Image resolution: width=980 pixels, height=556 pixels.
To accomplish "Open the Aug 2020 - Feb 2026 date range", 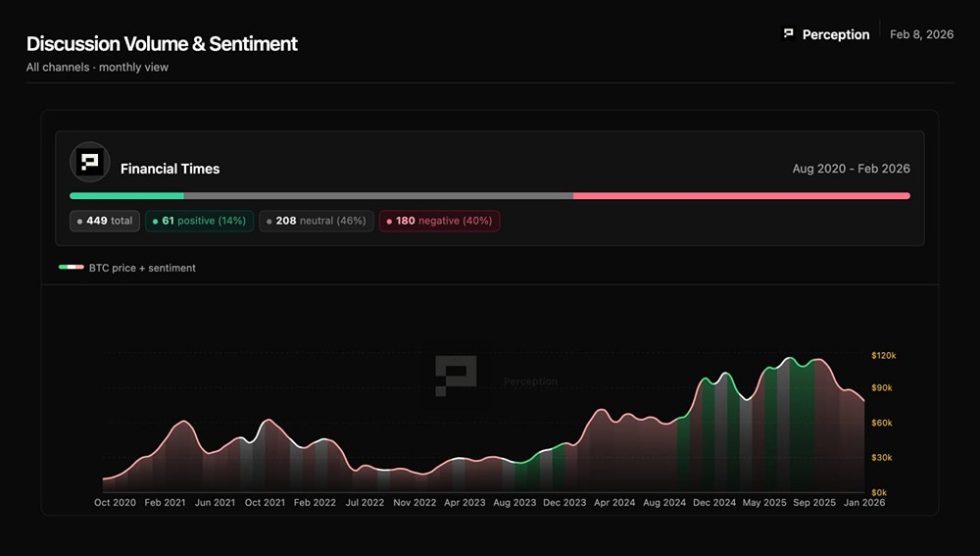I will coord(851,169).
